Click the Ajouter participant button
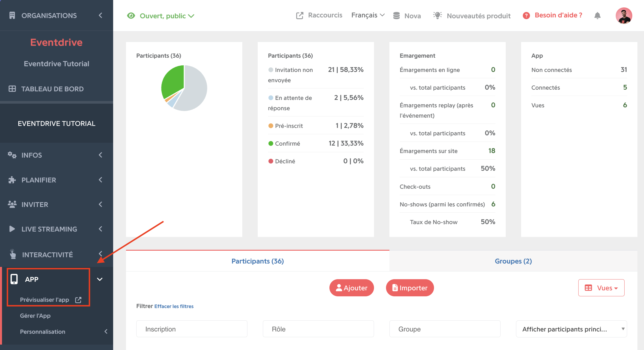644x350 pixels. click(352, 288)
